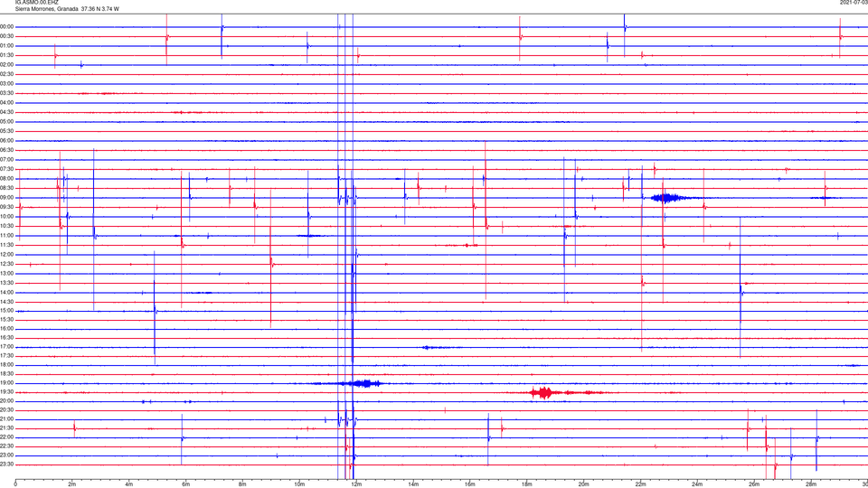Viewport: 868px width, 488px height.
Task: Select the 02:00 trace time label
Action: coord(7,65)
